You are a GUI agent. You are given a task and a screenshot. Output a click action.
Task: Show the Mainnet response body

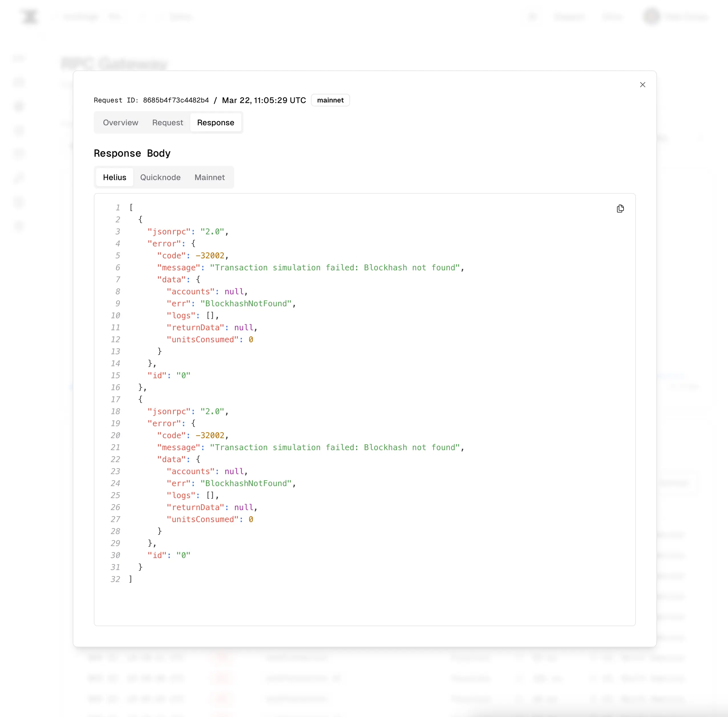(209, 177)
